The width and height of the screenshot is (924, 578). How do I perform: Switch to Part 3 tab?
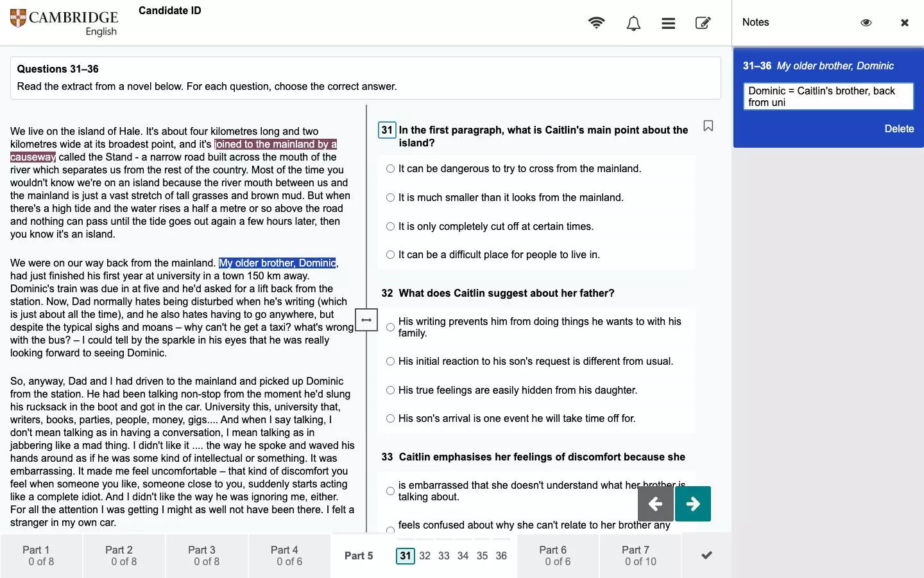(x=207, y=556)
